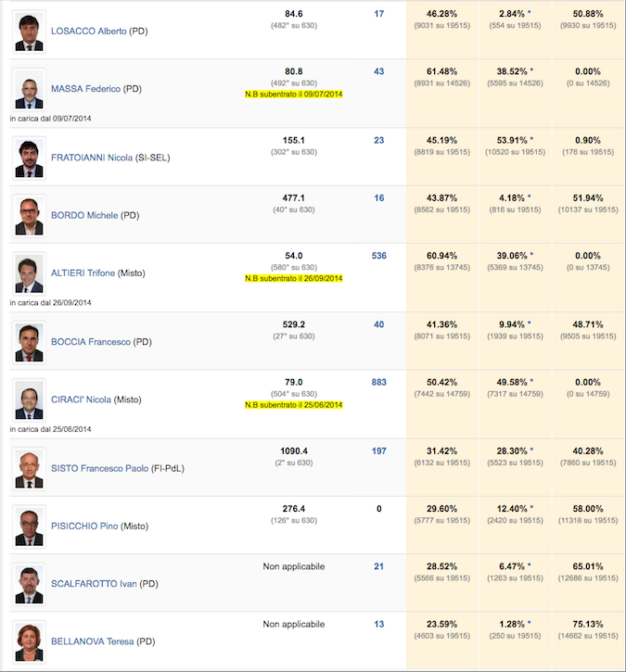626x672 pixels.
Task: Click the number 536 link for Altieri
Action: tap(379, 256)
